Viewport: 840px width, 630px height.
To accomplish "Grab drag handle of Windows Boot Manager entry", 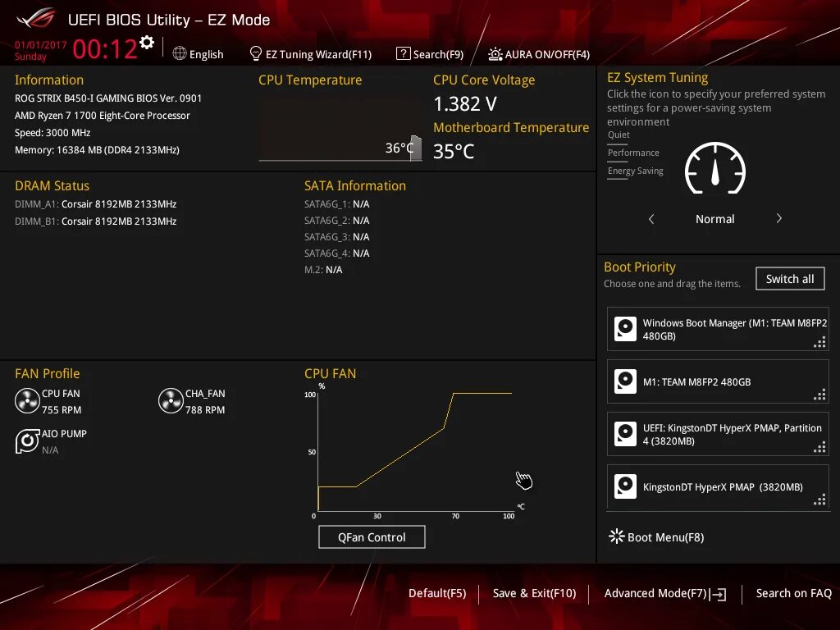I will [819, 342].
